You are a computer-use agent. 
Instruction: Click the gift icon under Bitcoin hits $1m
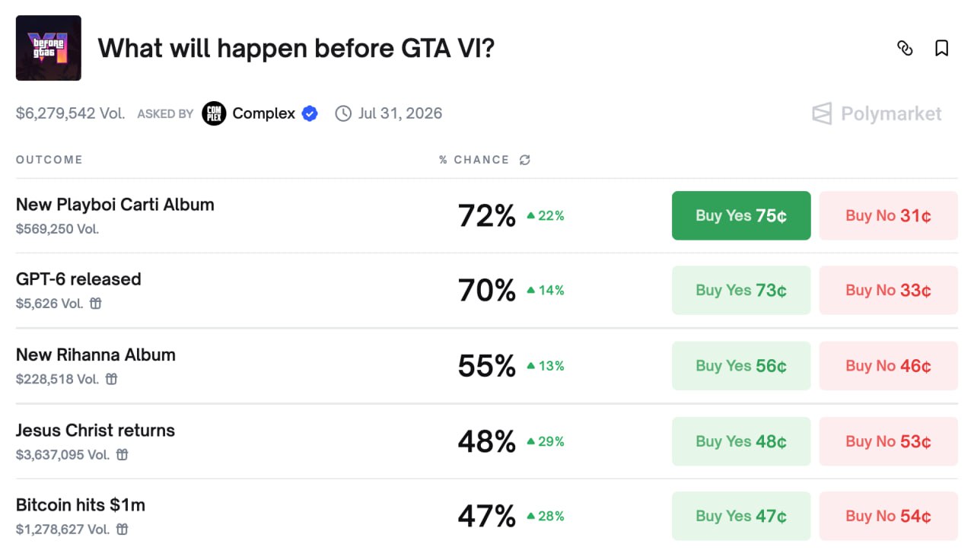tap(122, 529)
